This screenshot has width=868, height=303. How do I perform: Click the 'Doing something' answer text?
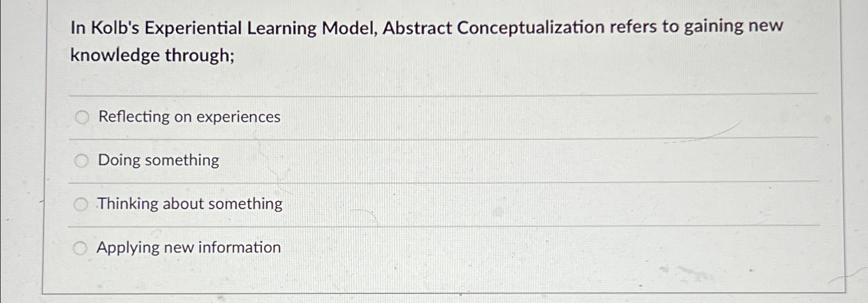tap(157, 160)
